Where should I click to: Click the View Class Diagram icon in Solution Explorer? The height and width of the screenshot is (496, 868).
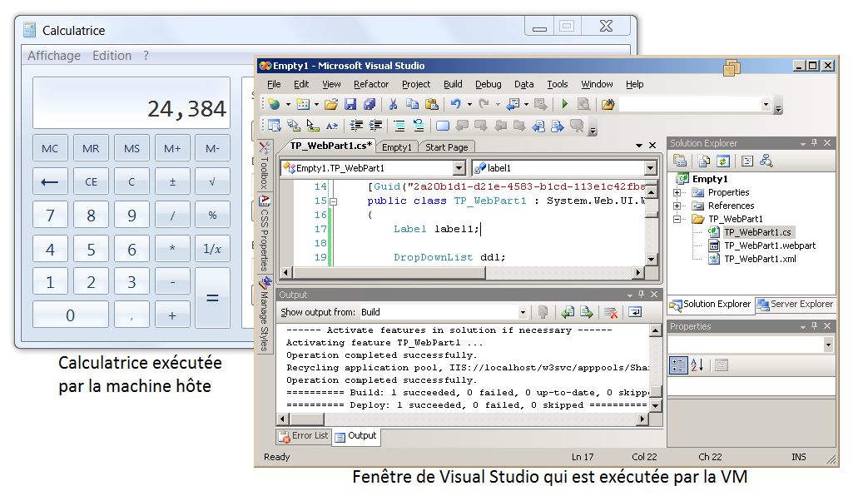pyautogui.click(x=766, y=161)
